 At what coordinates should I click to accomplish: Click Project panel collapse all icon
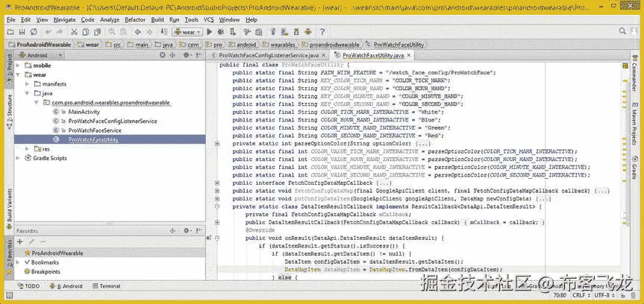tap(172, 55)
